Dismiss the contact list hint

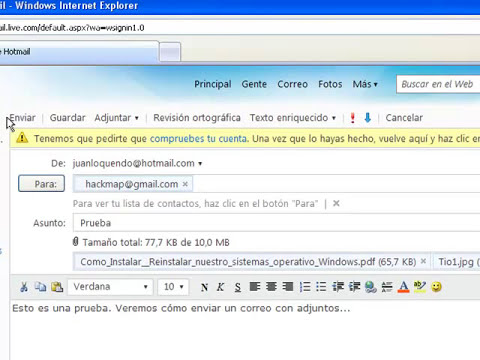[336, 203]
